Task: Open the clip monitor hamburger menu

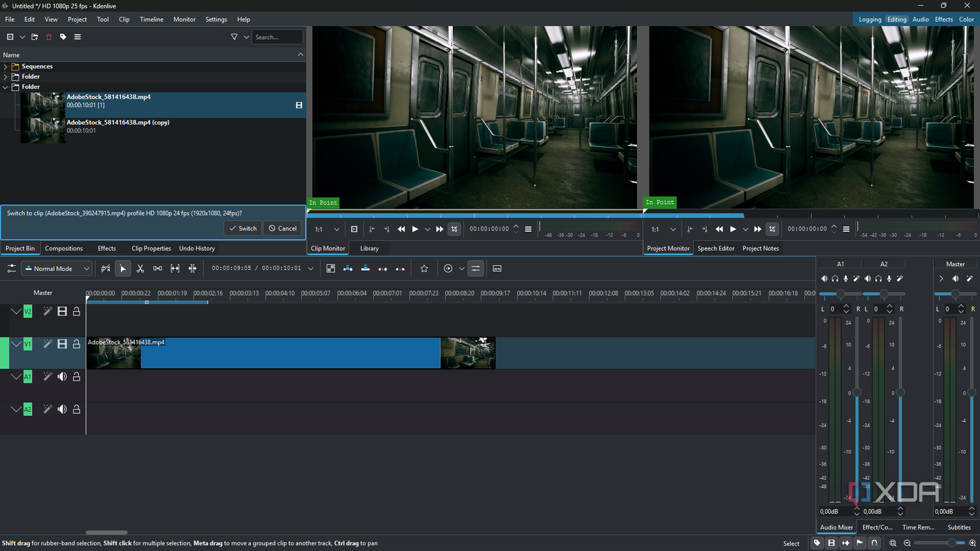Action: pyautogui.click(x=528, y=229)
